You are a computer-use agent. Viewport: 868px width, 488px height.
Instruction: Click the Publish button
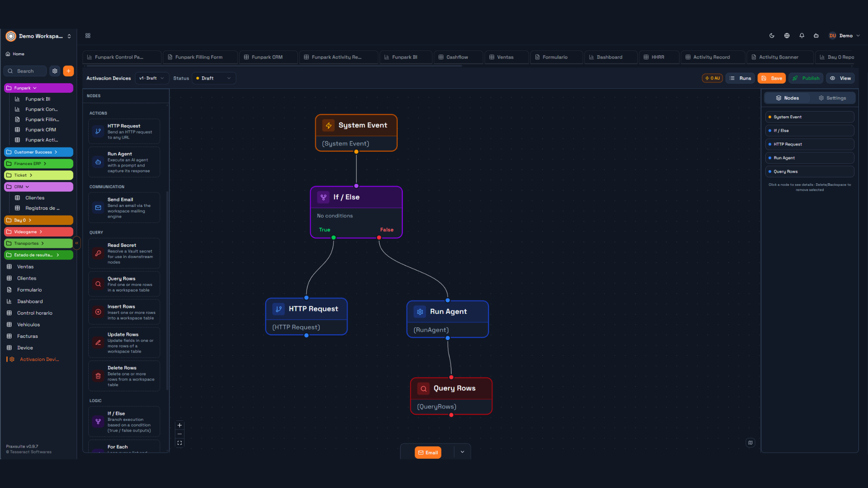click(x=806, y=78)
